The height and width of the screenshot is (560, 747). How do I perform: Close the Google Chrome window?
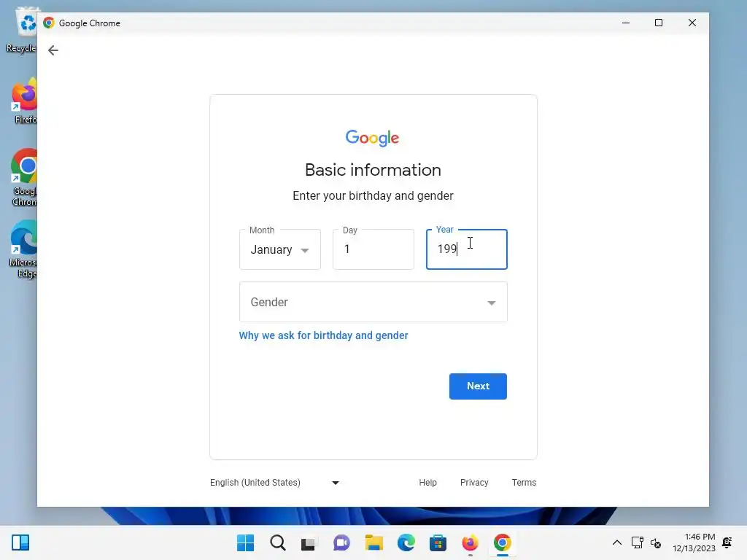(692, 23)
